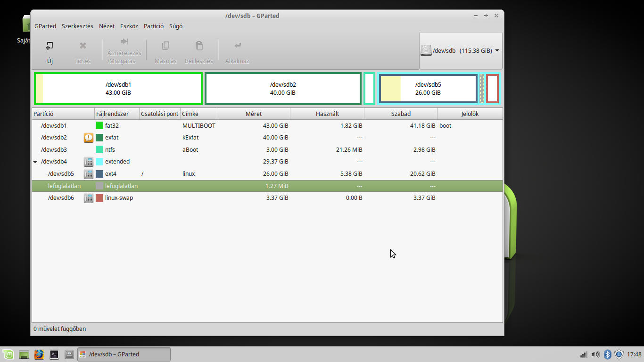Click the Méret column header
This screenshot has width=644, height=362.
254,114
